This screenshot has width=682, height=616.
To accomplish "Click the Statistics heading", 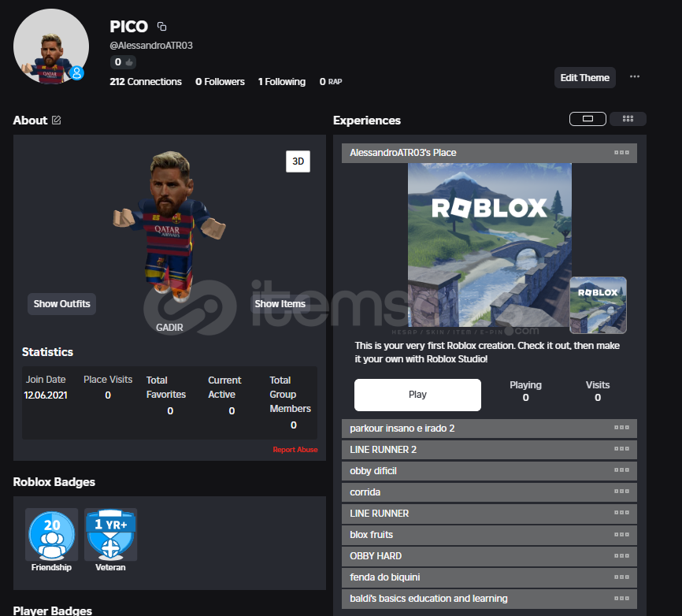I will (47, 352).
